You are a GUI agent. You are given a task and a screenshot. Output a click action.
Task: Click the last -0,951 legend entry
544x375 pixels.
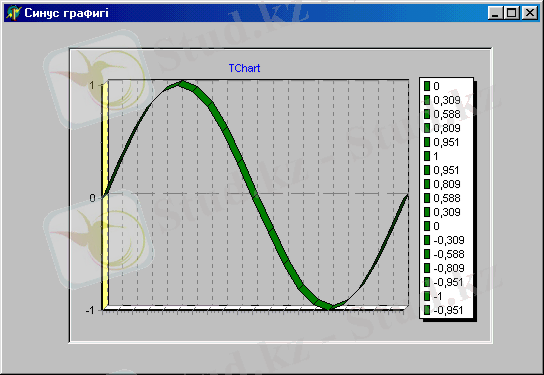pyautogui.click(x=444, y=310)
